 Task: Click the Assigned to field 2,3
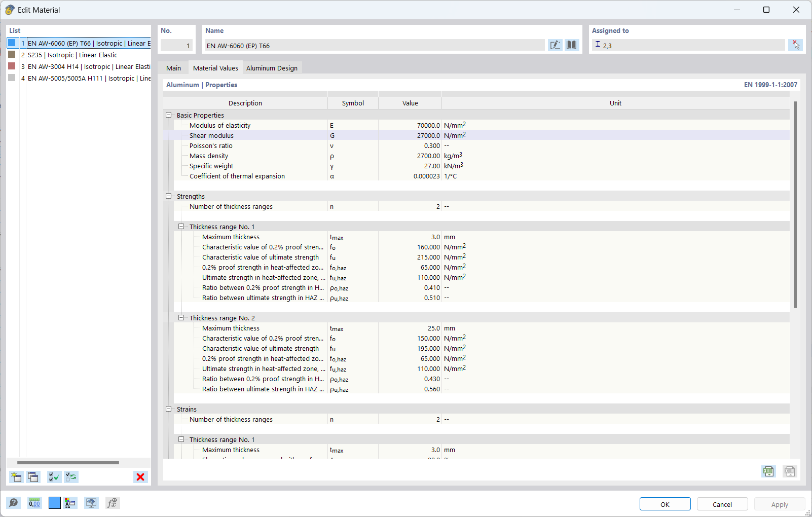point(688,45)
